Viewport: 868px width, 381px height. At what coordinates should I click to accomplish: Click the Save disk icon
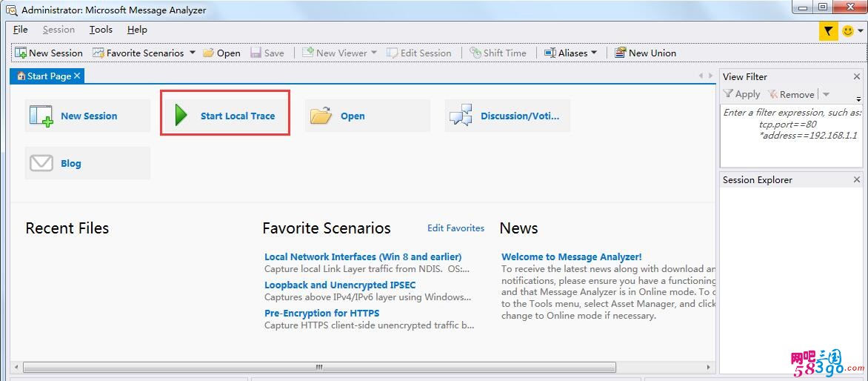(x=256, y=53)
